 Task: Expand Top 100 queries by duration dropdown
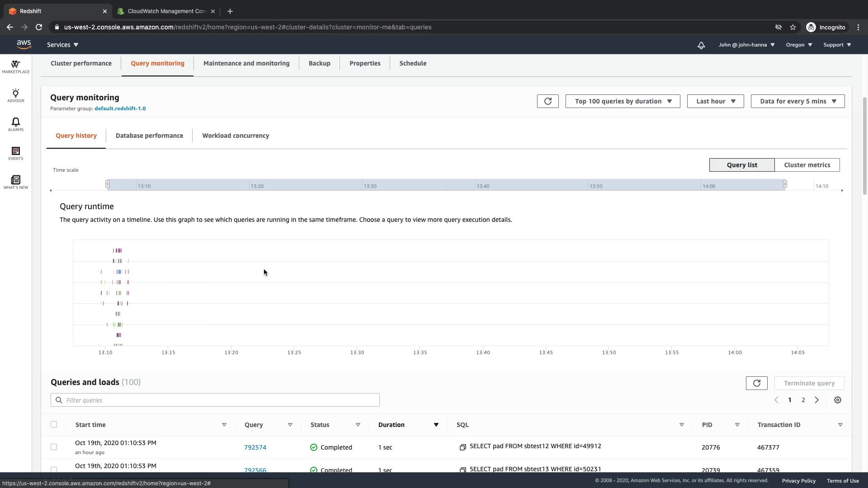[x=623, y=101]
